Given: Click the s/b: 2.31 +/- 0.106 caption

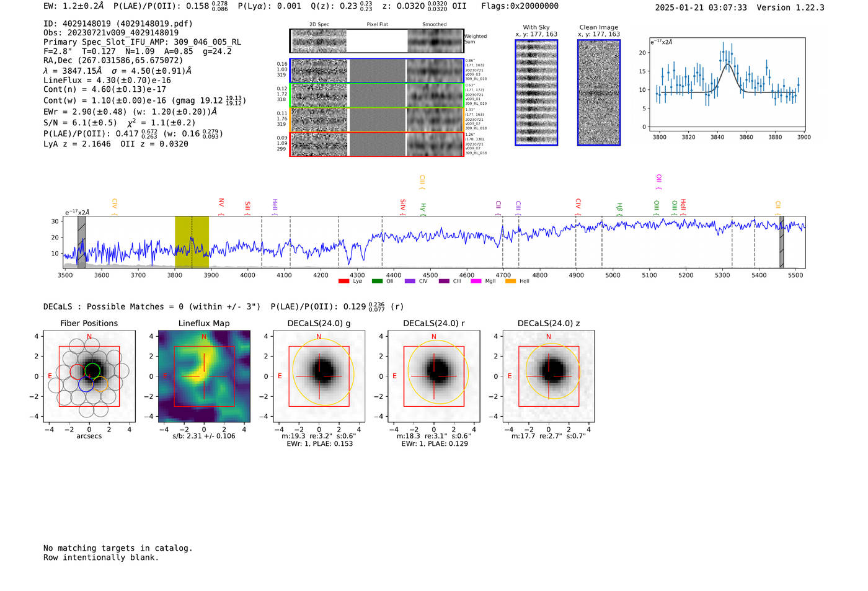Looking at the screenshot, I should pyautogui.click(x=204, y=436).
